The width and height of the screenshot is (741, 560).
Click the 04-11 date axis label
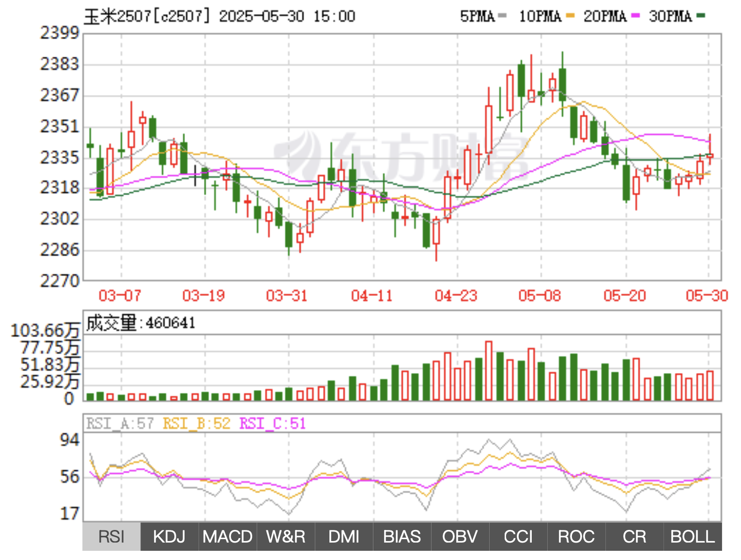click(x=372, y=296)
